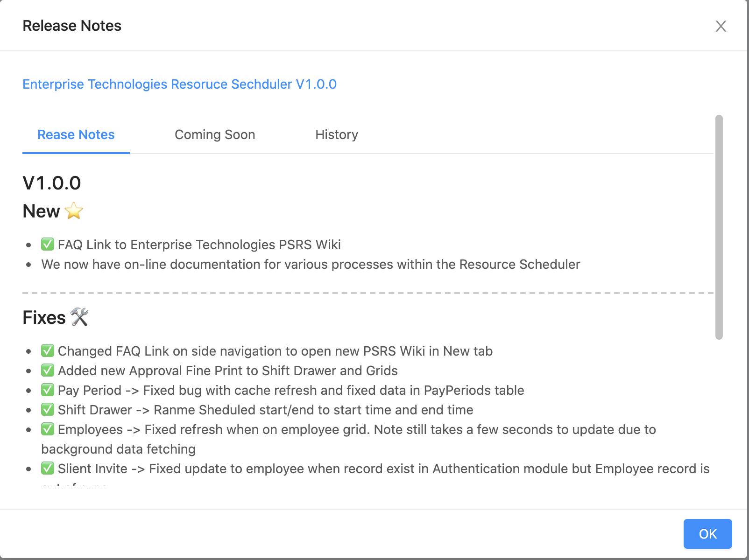Click the green checkmark before FAQ Link to Enterprise
Viewport: 749px width, 560px height.
point(48,244)
